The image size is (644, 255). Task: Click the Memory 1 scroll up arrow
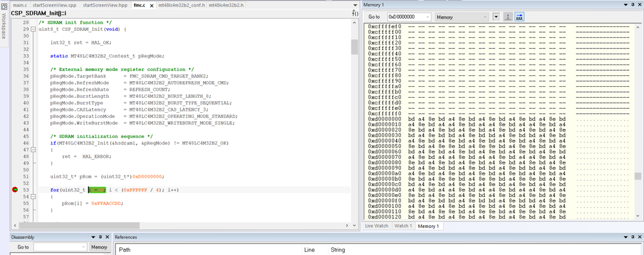(x=638, y=27)
